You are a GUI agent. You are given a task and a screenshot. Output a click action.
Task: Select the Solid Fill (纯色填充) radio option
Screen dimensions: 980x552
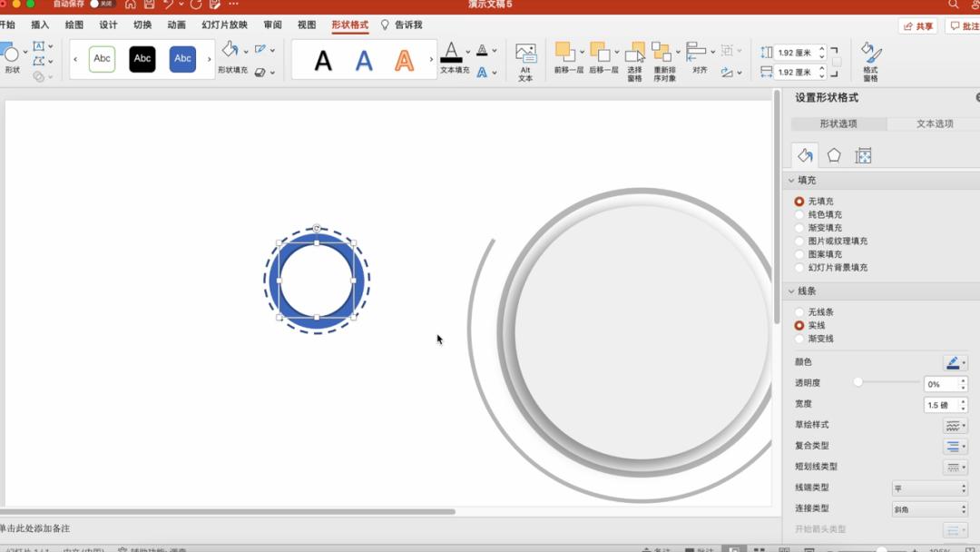coord(799,214)
